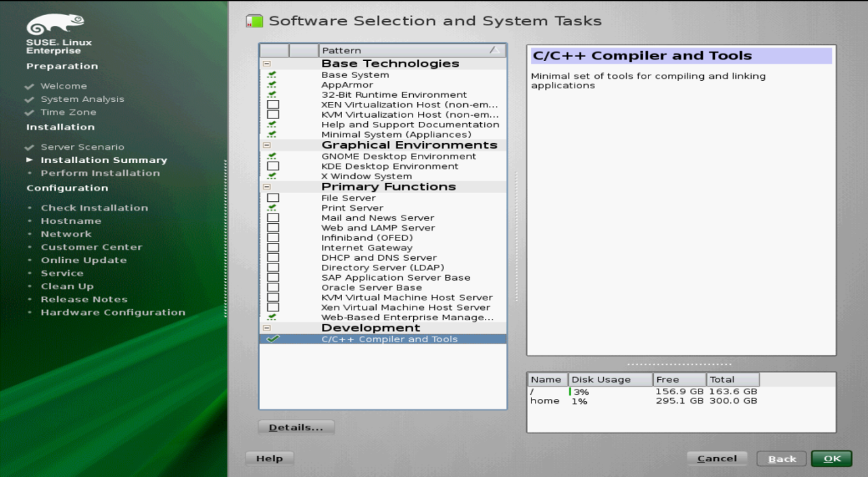Enable the XEN Virtualization Host checkbox

(x=273, y=105)
